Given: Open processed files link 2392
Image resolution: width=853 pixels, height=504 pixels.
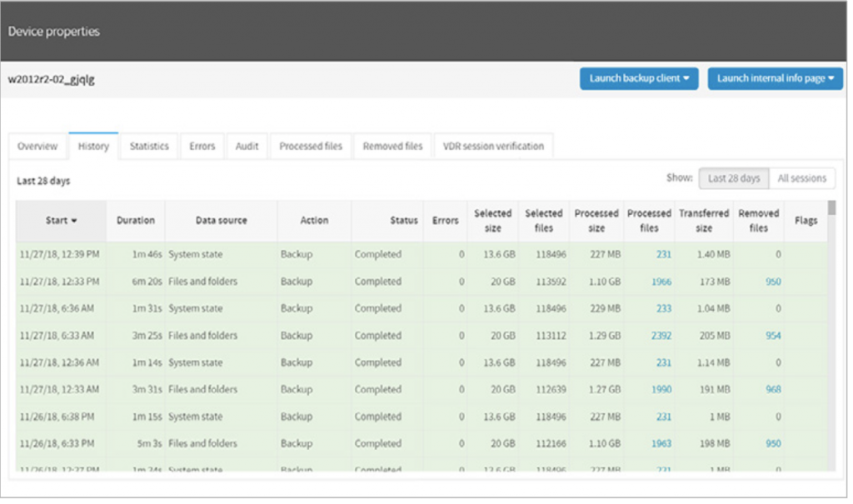Looking at the screenshot, I should click(661, 335).
